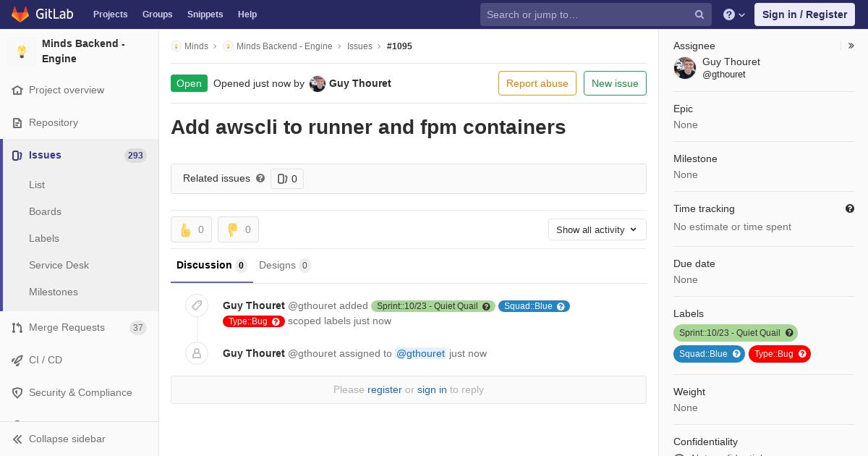Click the Minds Backend - Engine breadcrumb

click(x=284, y=46)
